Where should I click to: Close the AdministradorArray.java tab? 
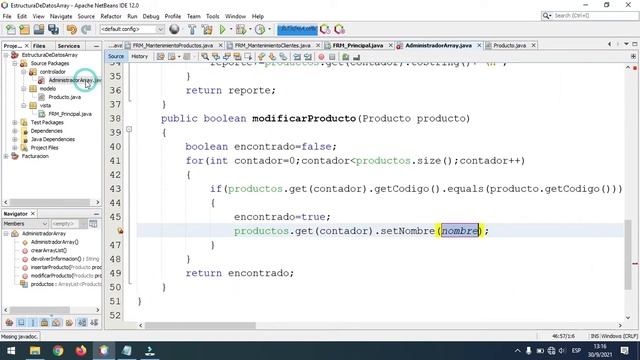pyautogui.click(x=479, y=45)
